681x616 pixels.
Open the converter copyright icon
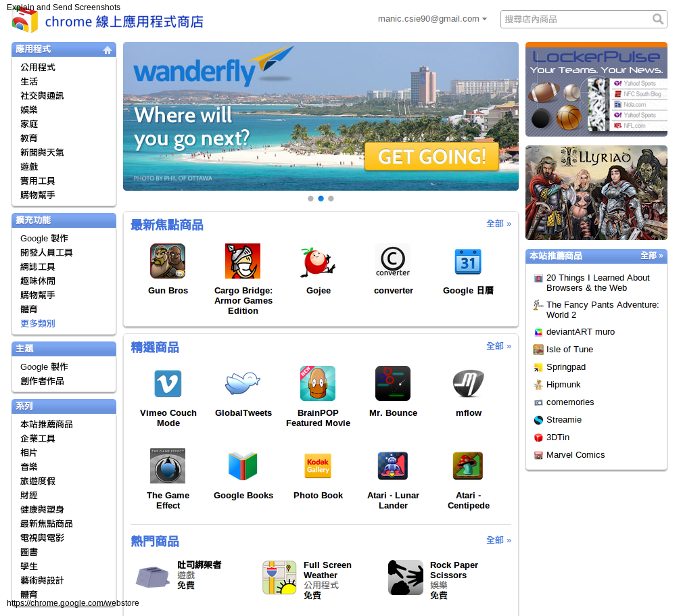(x=393, y=261)
